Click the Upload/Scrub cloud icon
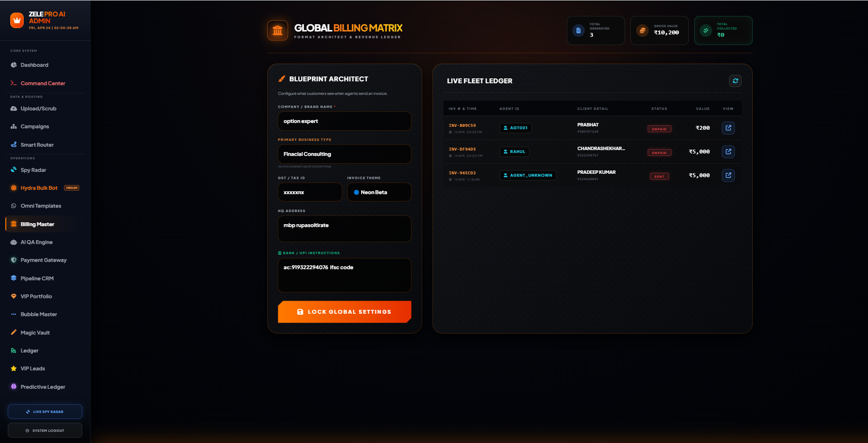 pos(14,108)
